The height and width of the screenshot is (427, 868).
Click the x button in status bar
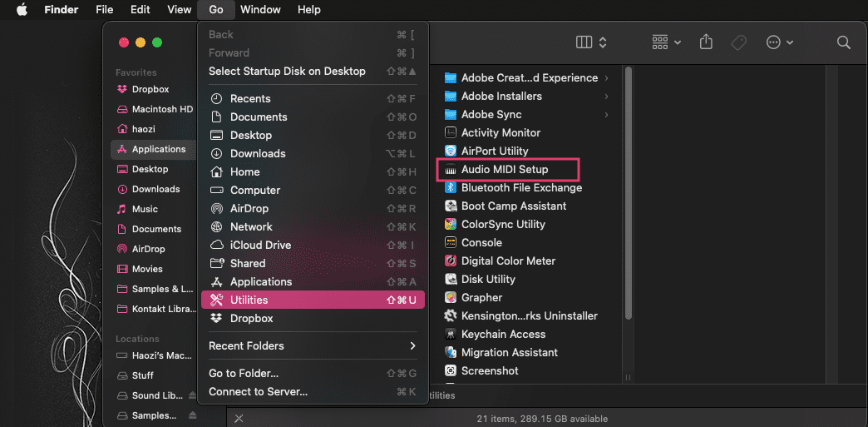[x=238, y=419]
